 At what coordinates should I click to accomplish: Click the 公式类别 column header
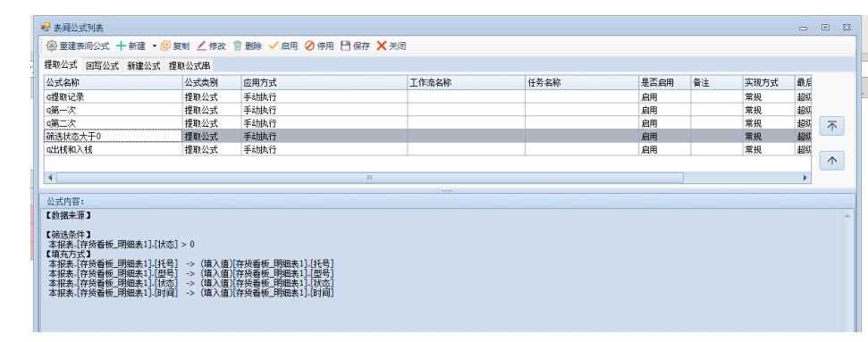tap(212, 83)
